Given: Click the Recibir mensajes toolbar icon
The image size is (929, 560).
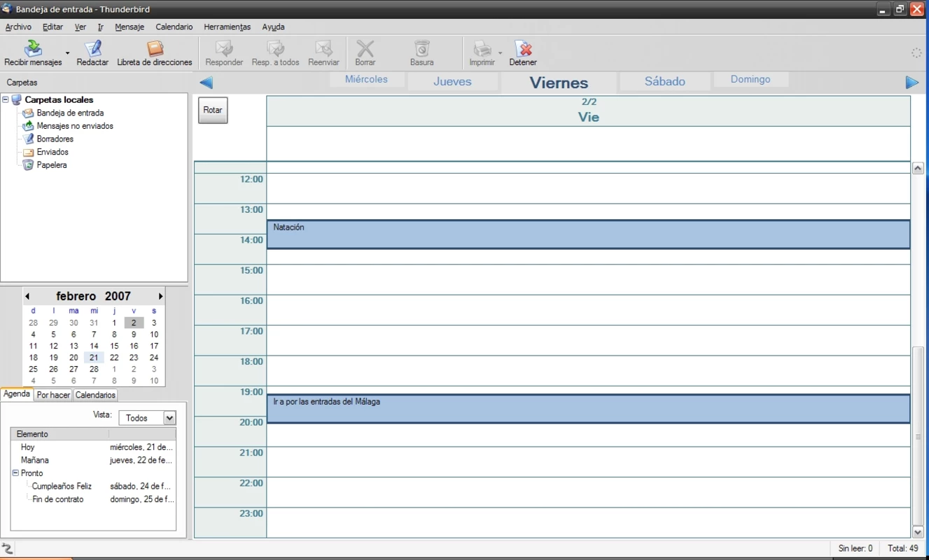Looking at the screenshot, I should tap(33, 49).
